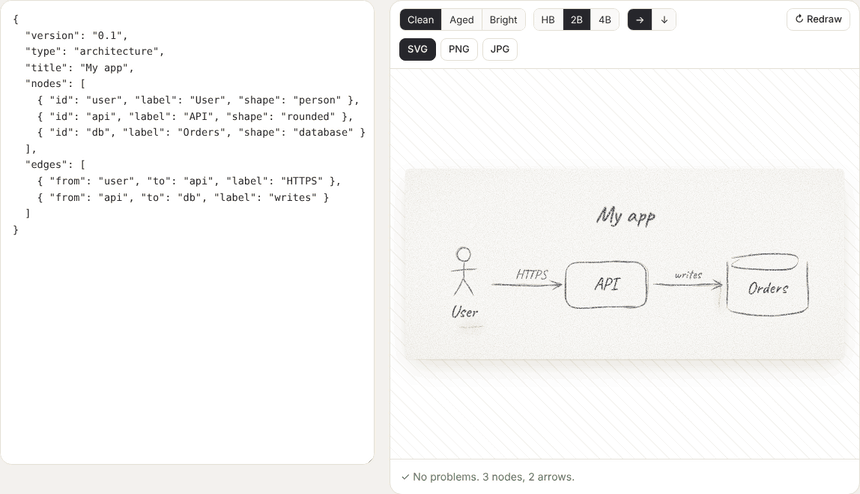Switch pencil weight to 4B
The height and width of the screenshot is (494, 860).
pyautogui.click(x=604, y=20)
